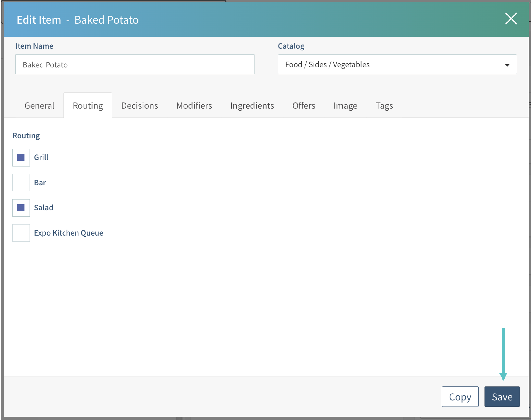Image resolution: width=531 pixels, height=420 pixels.
Task: Select the Routing tab
Action: coord(88,105)
